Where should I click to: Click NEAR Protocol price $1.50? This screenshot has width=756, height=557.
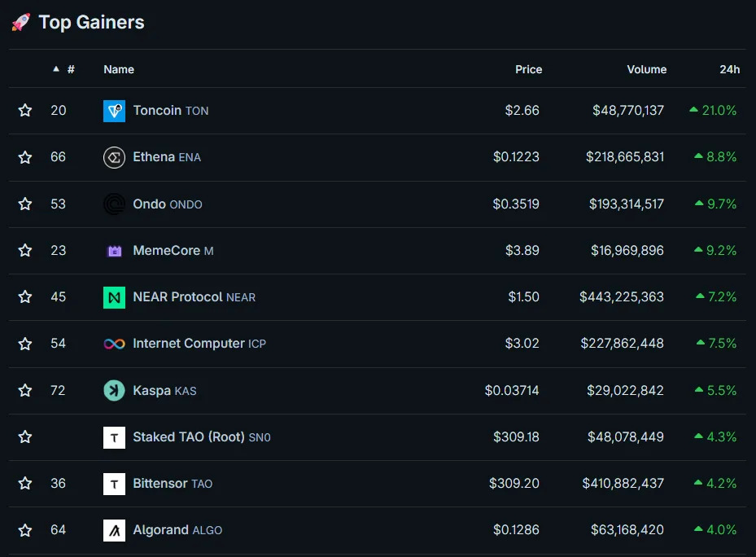pos(523,297)
